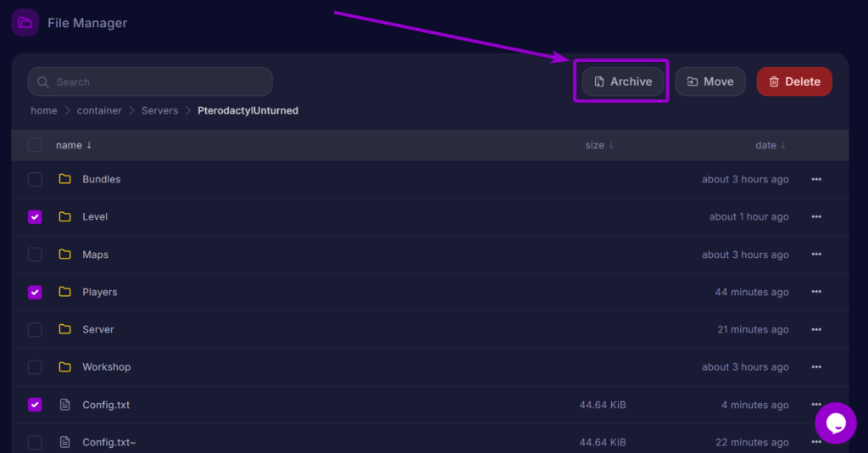868x453 pixels.
Task: Click the Level folder icon
Action: [x=64, y=216]
